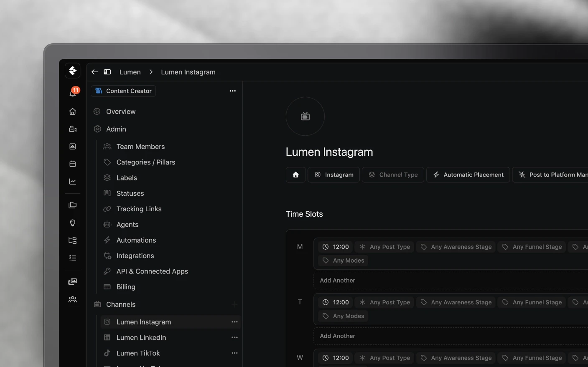The width and height of the screenshot is (588, 367).
Task: Open the calendar icon in left rail
Action: 73,164
